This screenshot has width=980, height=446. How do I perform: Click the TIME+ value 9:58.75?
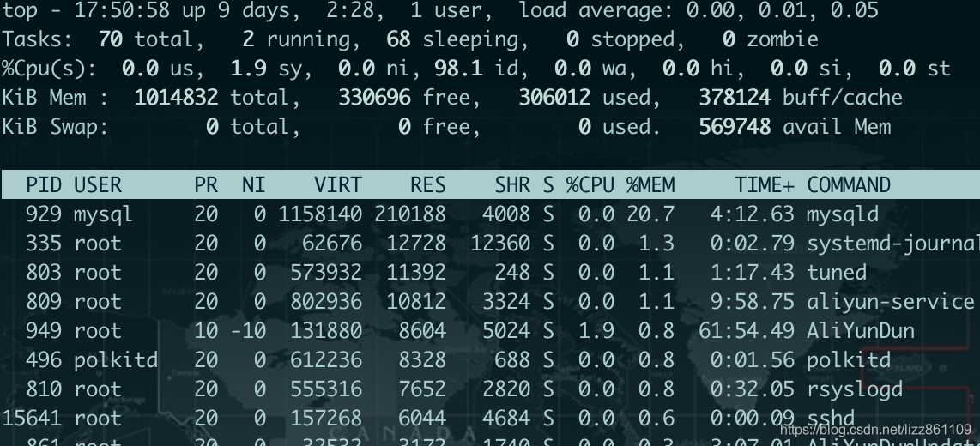click(753, 302)
